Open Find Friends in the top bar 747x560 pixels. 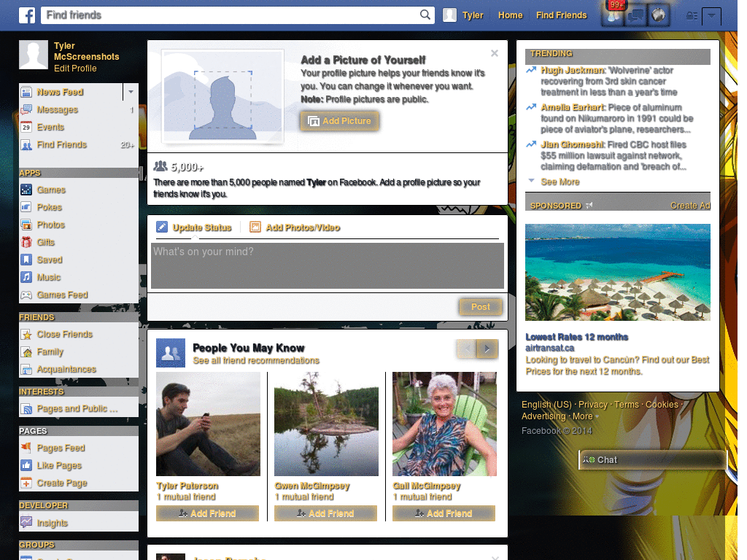point(561,15)
